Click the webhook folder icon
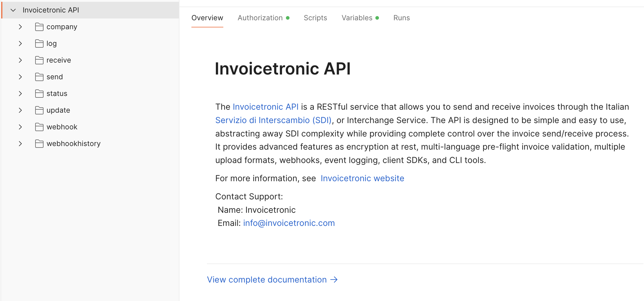The width and height of the screenshot is (644, 301). 39,127
